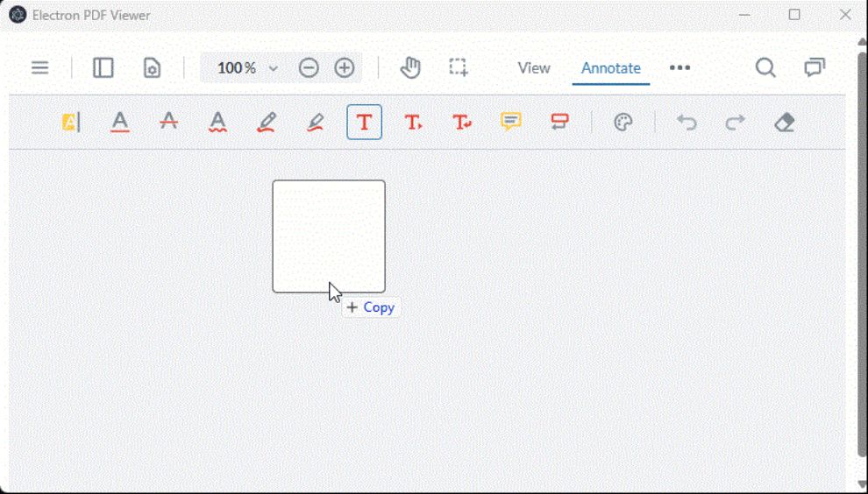
Task: Open the more options ellipsis menu
Action: [x=679, y=68]
